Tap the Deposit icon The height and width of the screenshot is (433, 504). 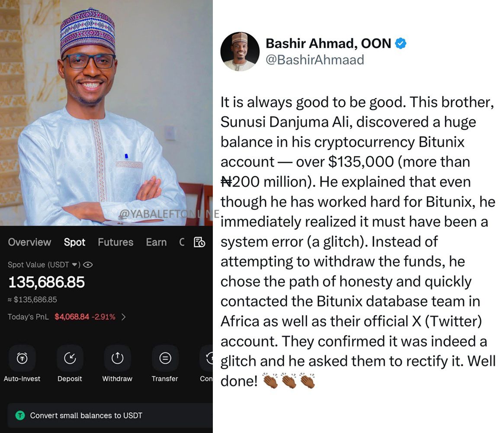pos(70,358)
